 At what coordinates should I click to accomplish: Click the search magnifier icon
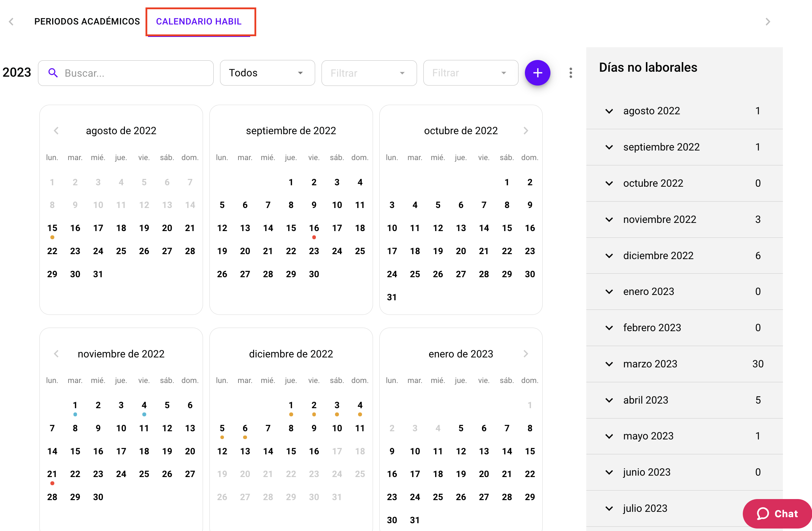[x=53, y=73]
